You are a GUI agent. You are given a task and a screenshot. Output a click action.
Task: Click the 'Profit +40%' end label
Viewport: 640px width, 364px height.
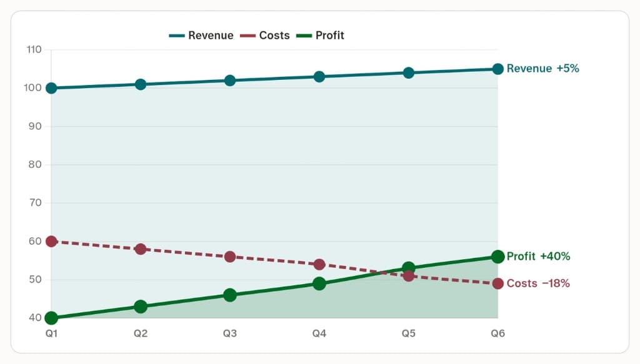(538, 257)
